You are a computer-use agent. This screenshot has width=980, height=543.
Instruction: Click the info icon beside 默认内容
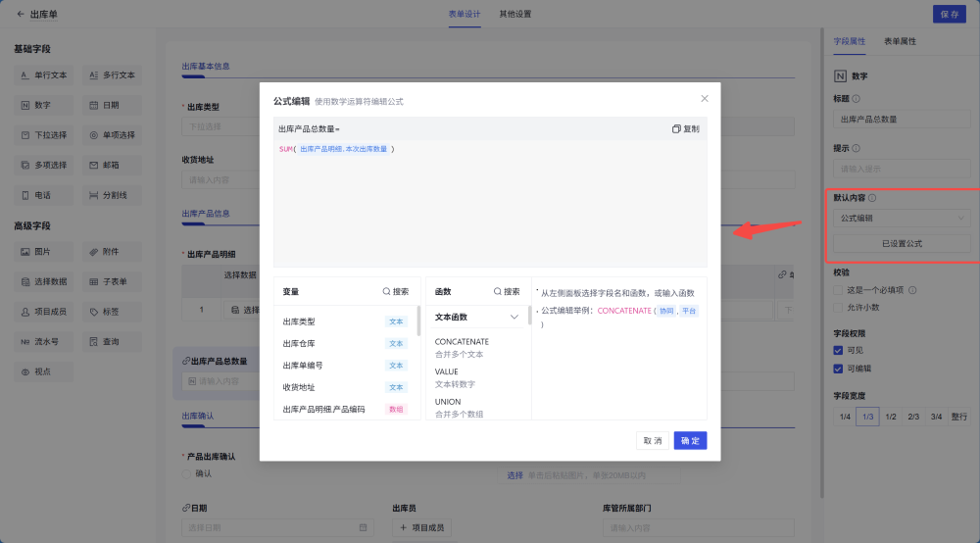coord(872,197)
